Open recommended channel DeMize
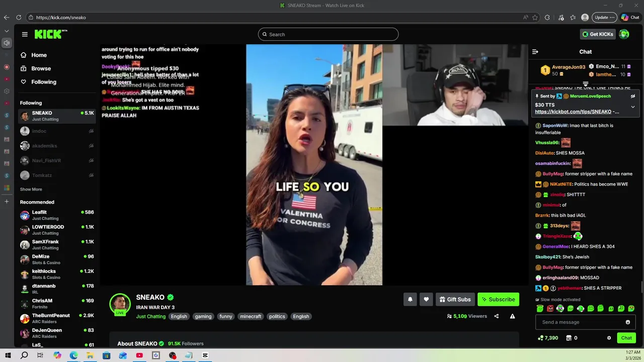644x362 pixels. [x=56, y=259]
